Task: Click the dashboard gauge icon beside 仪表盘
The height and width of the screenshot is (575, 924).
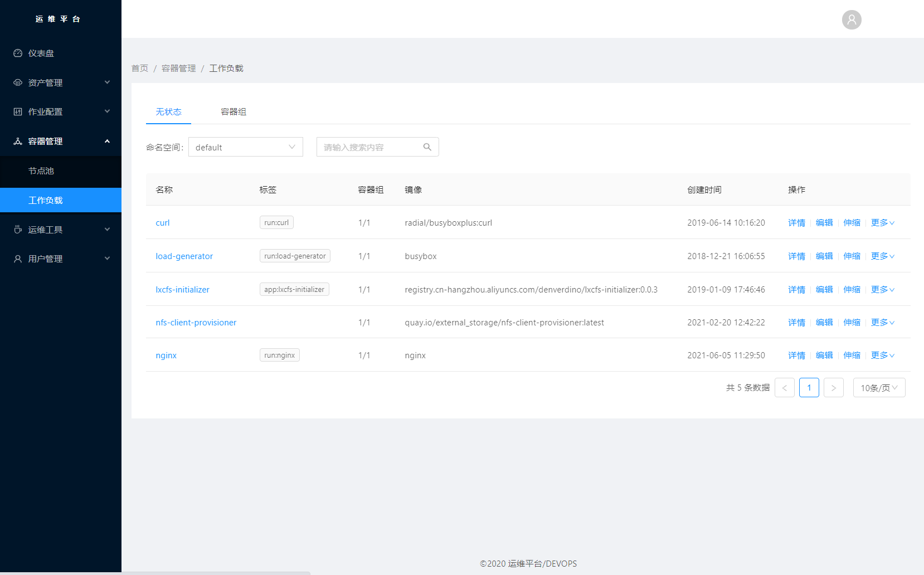Action: coord(18,53)
